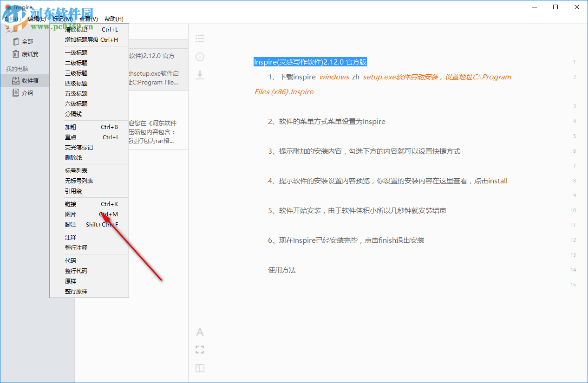Apply 三级标题 heading
Image resolution: width=588 pixels, height=383 pixels.
(x=89, y=73)
